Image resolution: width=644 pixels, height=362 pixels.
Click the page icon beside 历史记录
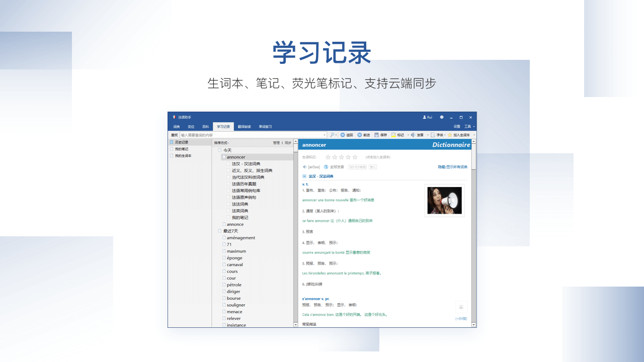click(x=172, y=142)
